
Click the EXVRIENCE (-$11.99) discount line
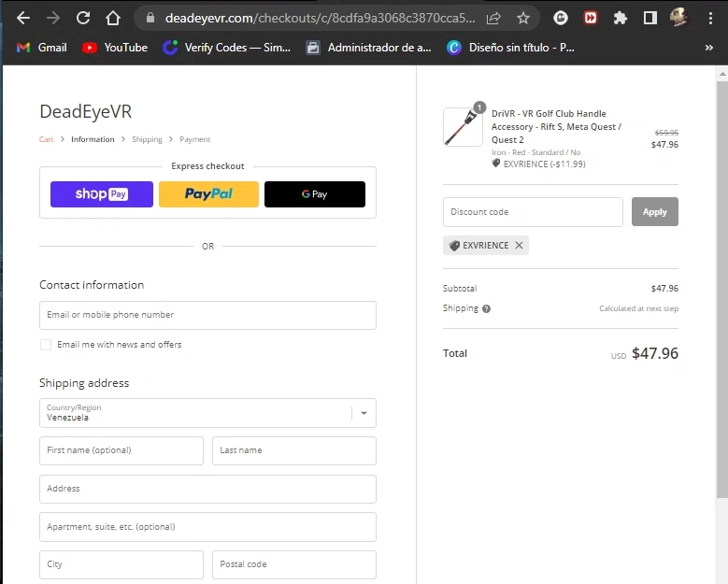click(538, 164)
